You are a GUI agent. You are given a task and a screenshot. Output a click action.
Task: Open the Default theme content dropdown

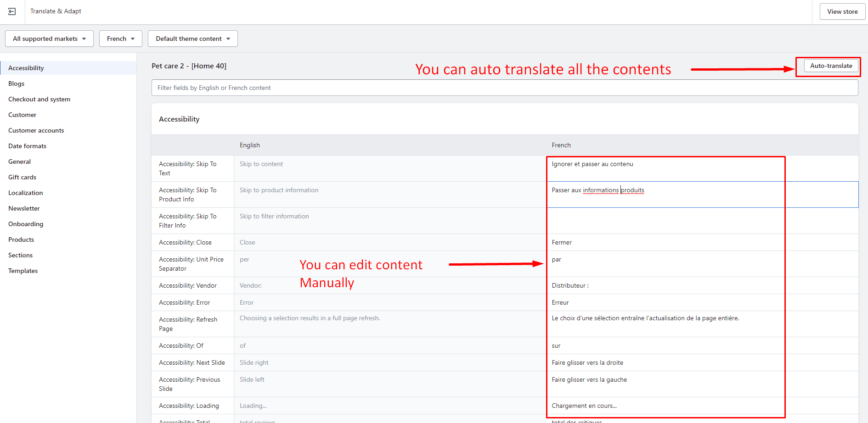pos(192,39)
